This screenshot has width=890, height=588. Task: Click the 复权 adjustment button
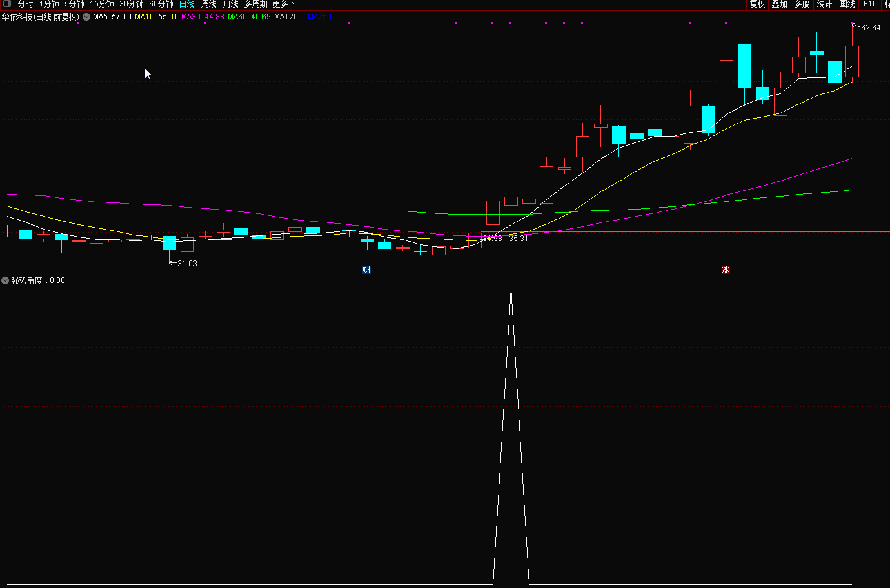pyautogui.click(x=757, y=4)
